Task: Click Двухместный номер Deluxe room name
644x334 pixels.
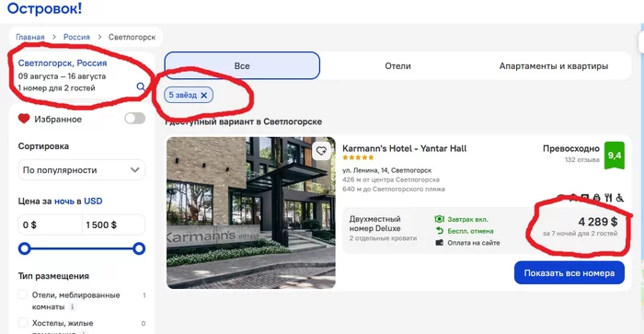Action: coord(374,224)
